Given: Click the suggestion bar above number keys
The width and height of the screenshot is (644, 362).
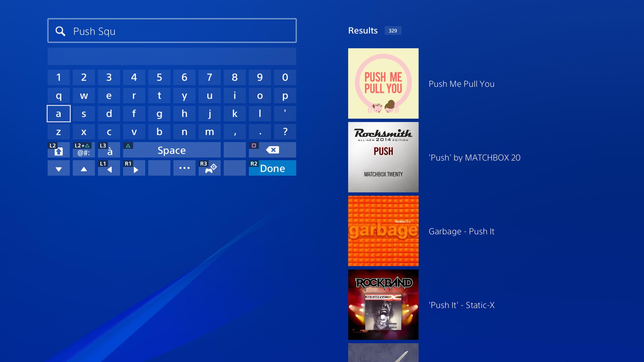Looking at the screenshot, I should tap(172, 56).
